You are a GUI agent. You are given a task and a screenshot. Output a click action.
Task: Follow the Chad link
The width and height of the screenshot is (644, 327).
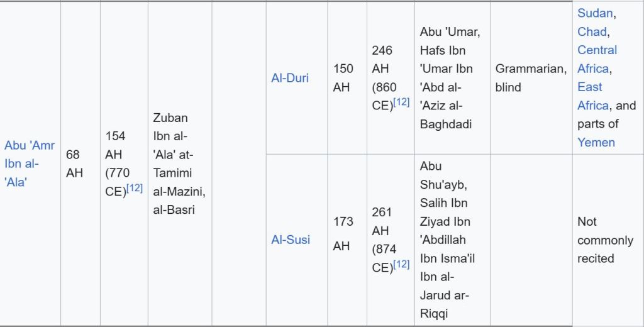592,31
